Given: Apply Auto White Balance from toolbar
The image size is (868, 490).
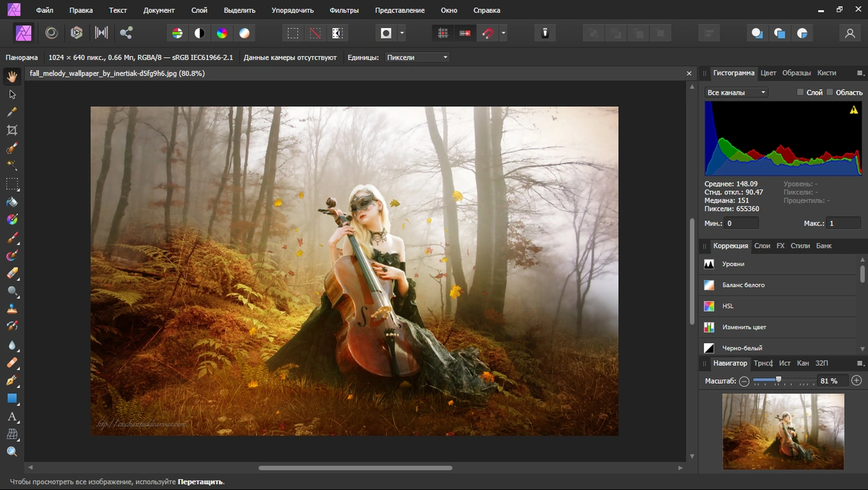Looking at the screenshot, I should point(245,33).
